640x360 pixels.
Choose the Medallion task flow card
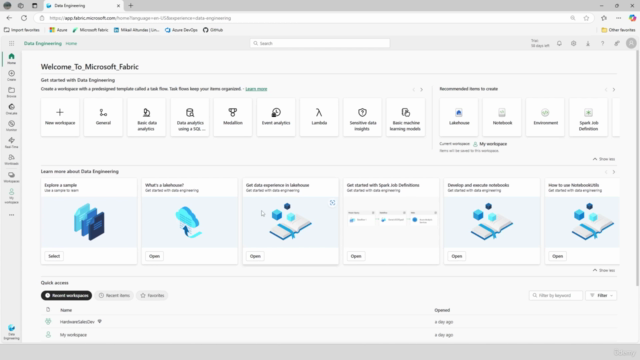(233, 117)
